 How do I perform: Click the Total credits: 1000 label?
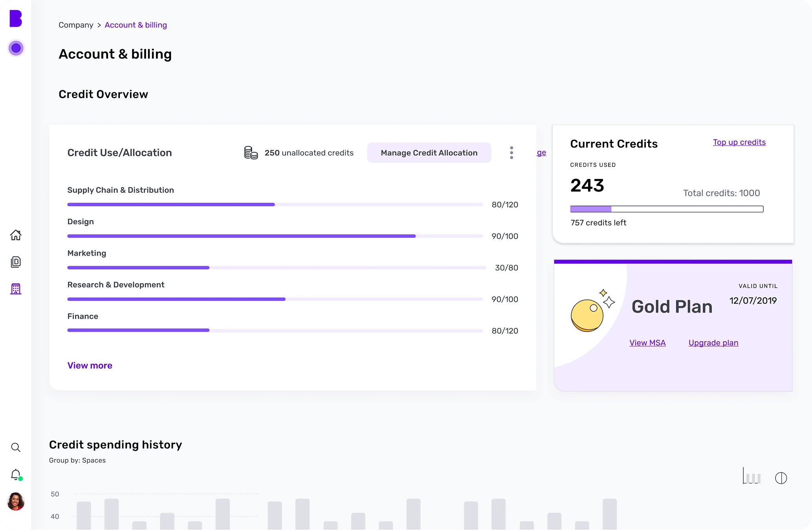721,193
